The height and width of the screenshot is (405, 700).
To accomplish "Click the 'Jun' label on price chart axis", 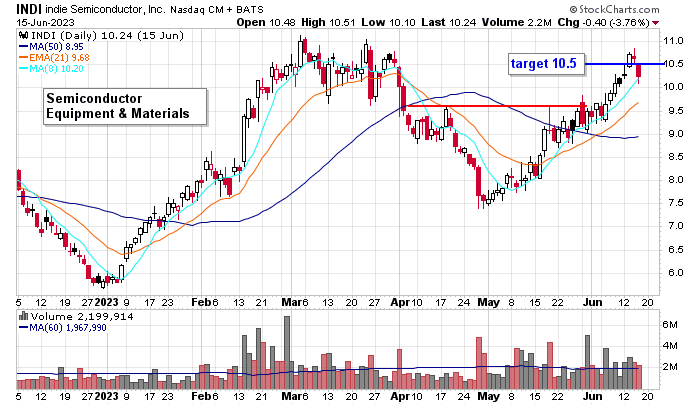I will [592, 302].
